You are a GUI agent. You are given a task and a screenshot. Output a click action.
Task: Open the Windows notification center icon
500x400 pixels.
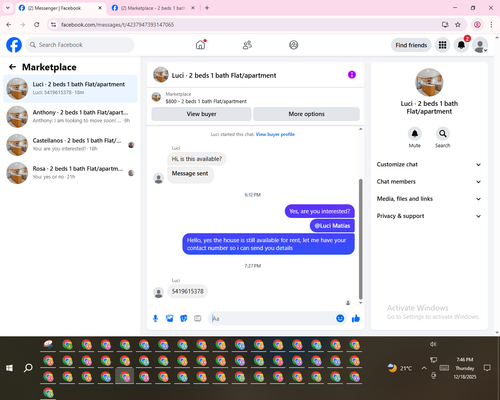tap(487, 368)
